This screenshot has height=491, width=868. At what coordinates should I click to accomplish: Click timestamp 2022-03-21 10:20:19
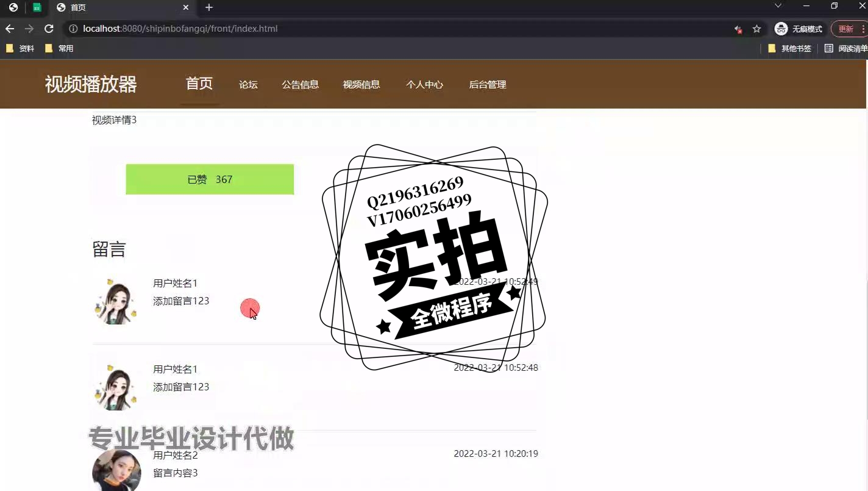[496, 454]
